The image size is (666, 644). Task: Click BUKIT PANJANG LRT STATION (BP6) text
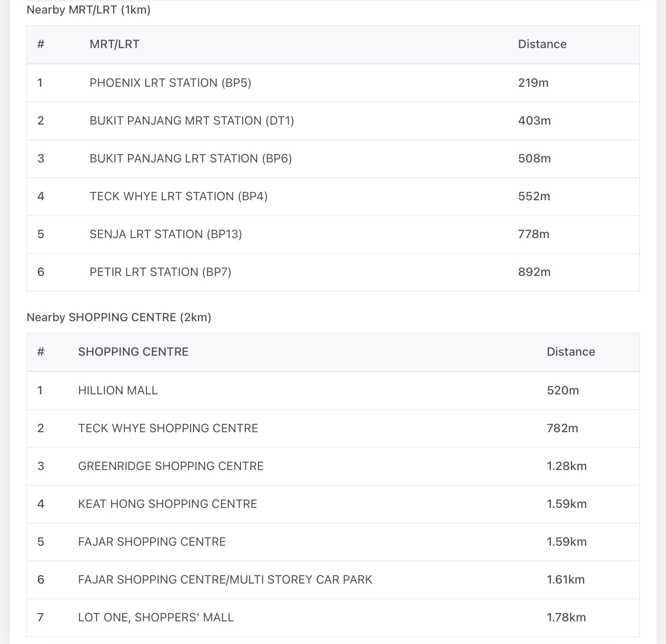tap(190, 158)
